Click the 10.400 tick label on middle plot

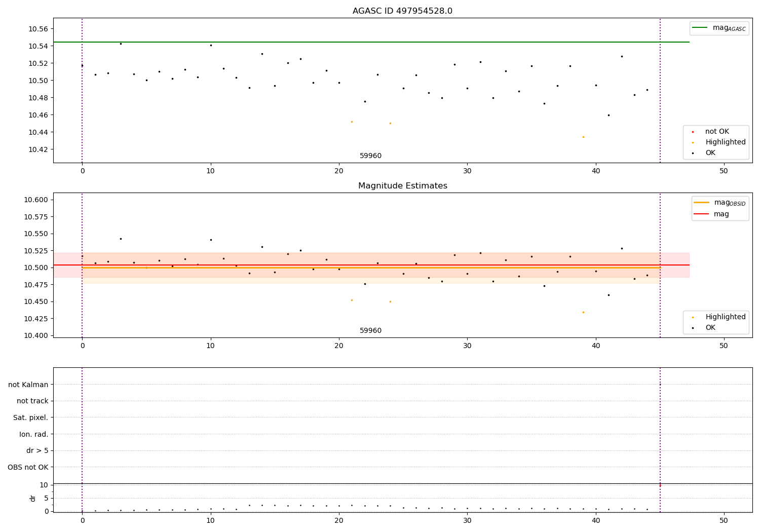tap(36, 335)
